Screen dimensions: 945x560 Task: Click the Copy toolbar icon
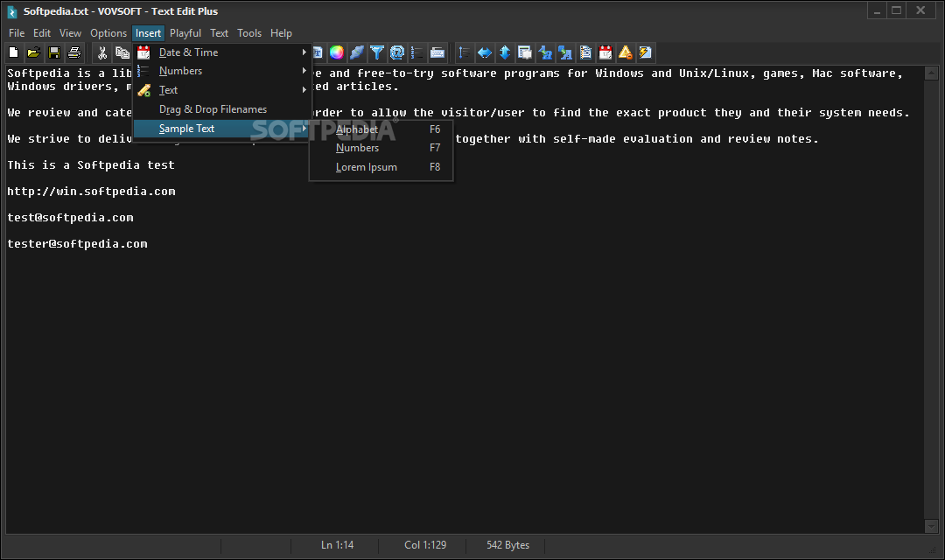[x=122, y=53]
